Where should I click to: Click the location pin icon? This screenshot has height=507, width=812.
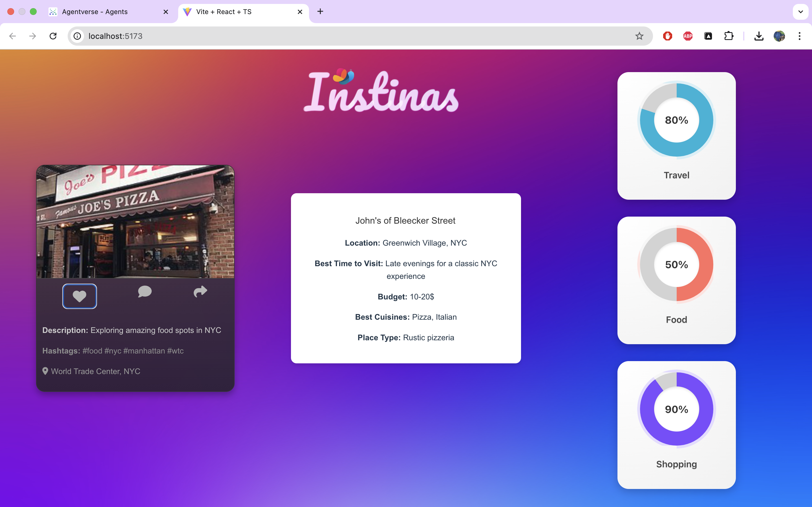pos(45,371)
